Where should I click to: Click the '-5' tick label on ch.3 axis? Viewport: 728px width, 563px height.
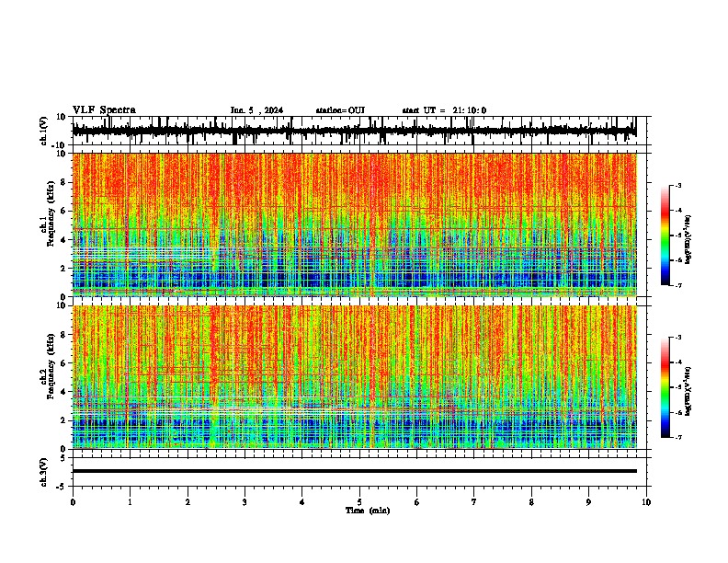(62, 487)
